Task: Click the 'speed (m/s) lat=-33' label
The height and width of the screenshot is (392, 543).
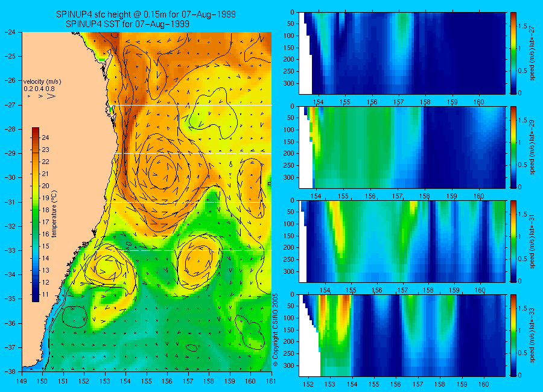Action: click(x=532, y=335)
